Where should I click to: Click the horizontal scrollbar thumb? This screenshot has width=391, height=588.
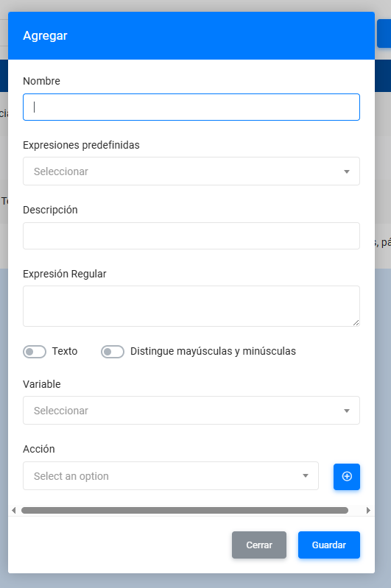pyautogui.click(x=185, y=510)
